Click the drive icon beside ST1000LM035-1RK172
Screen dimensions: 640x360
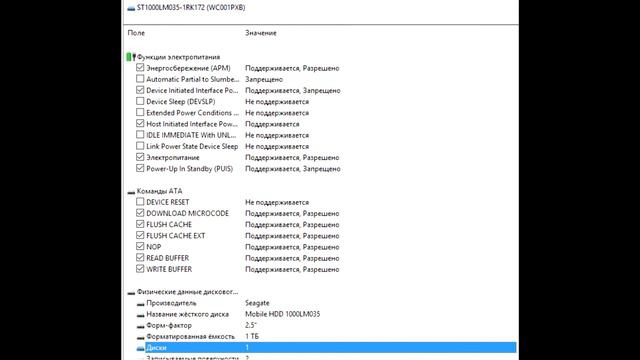(x=131, y=8)
